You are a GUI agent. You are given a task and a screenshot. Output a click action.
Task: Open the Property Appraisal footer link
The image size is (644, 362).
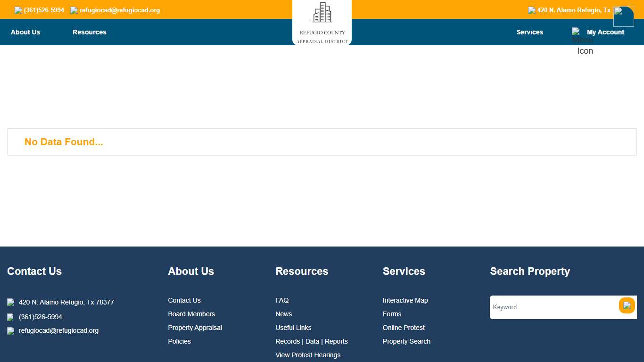click(x=195, y=328)
